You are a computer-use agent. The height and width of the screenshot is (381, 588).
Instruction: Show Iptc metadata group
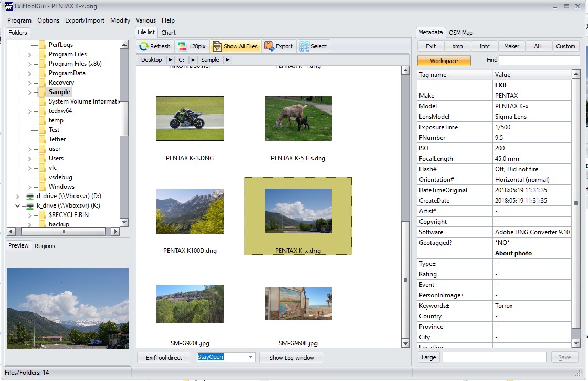pos(485,46)
